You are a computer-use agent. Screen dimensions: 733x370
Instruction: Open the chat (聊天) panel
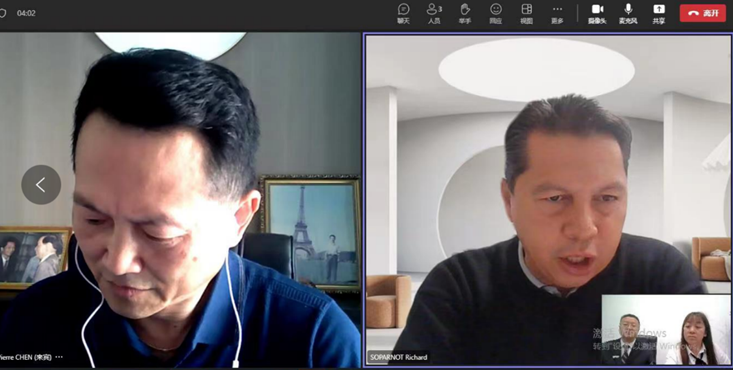tap(403, 14)
